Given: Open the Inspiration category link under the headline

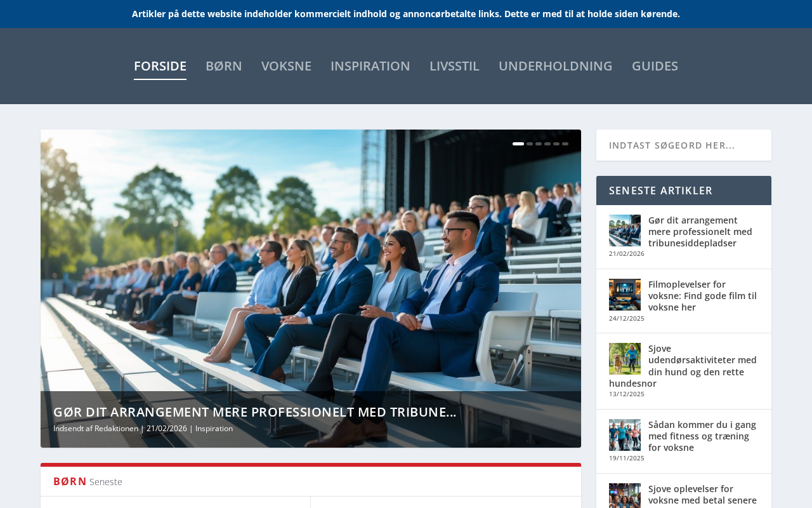Looking at the screenshot, I should [x=214, y=429].
